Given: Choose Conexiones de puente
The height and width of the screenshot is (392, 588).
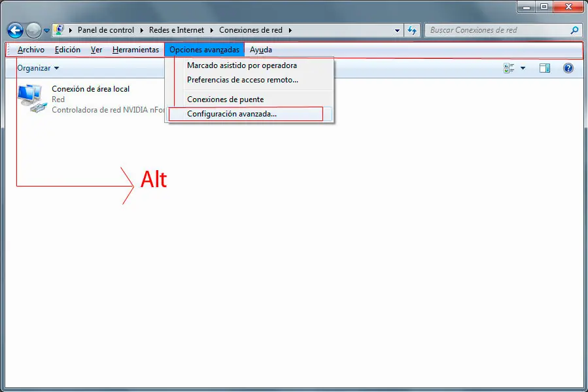Looking at the screenshot, I should coord(250,99).
